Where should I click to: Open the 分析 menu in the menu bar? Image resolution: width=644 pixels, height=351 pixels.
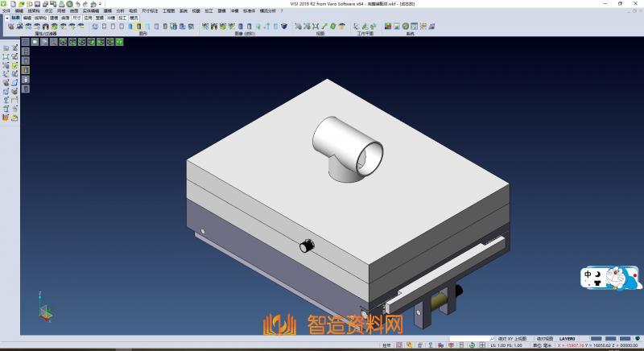(x=120, y=10)
